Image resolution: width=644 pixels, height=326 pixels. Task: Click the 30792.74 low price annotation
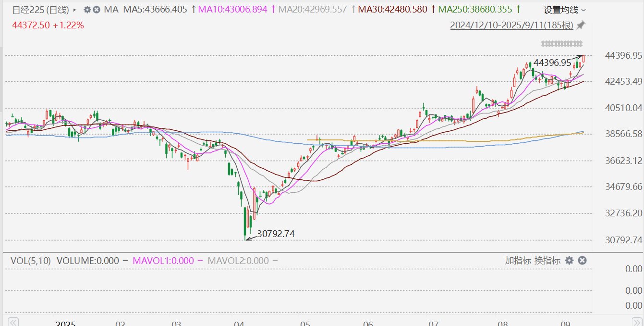[276, 234]
